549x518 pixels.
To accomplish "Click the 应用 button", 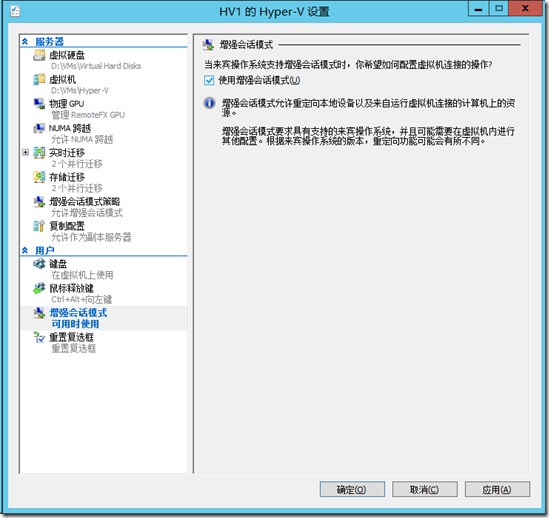I will 497,489.
